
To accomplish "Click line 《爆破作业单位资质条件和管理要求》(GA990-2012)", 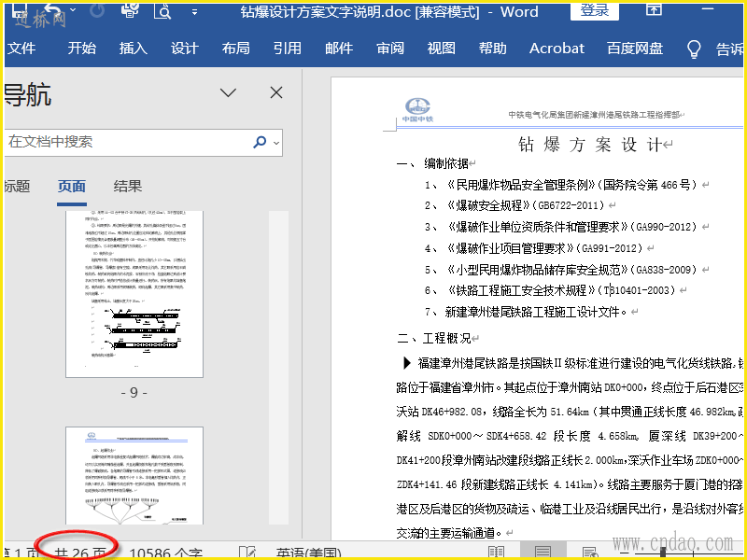I will pyautogui.click(x=571, y=227).
